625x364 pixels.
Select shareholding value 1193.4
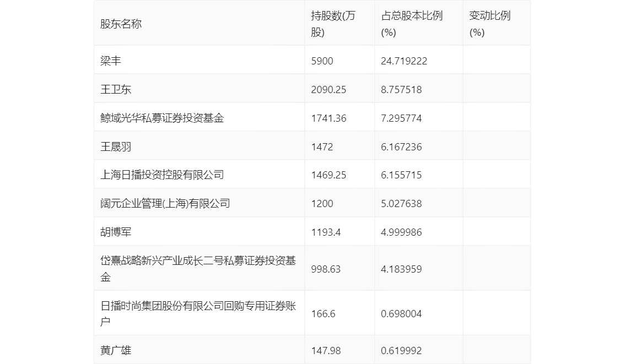coord(326,232)
